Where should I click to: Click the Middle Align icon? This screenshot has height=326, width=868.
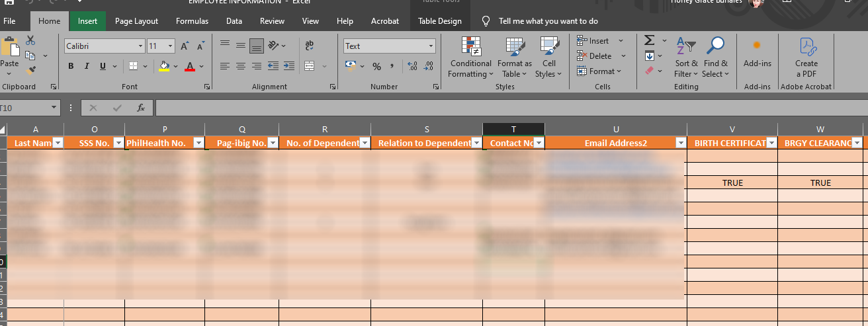[x=241, y=46]
